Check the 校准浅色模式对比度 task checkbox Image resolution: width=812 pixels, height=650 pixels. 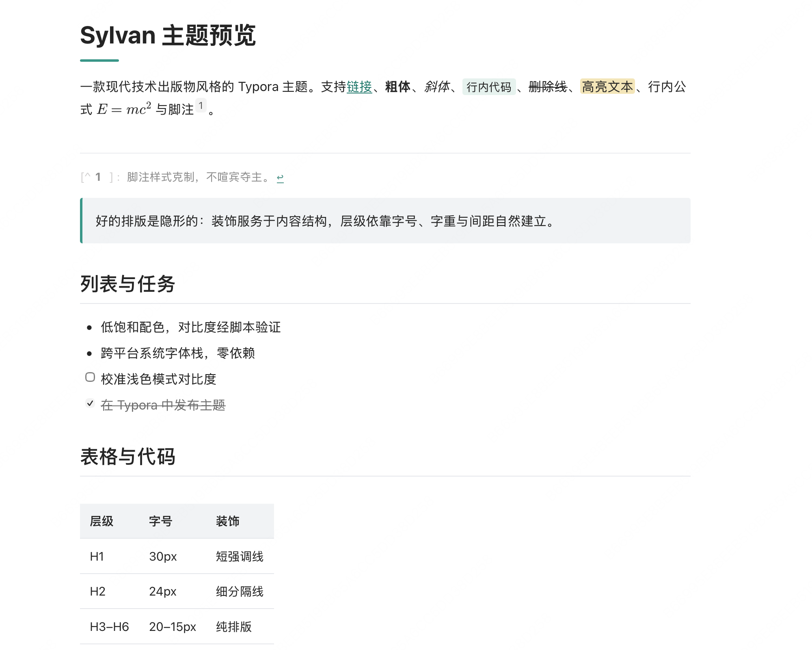(90, 377)
